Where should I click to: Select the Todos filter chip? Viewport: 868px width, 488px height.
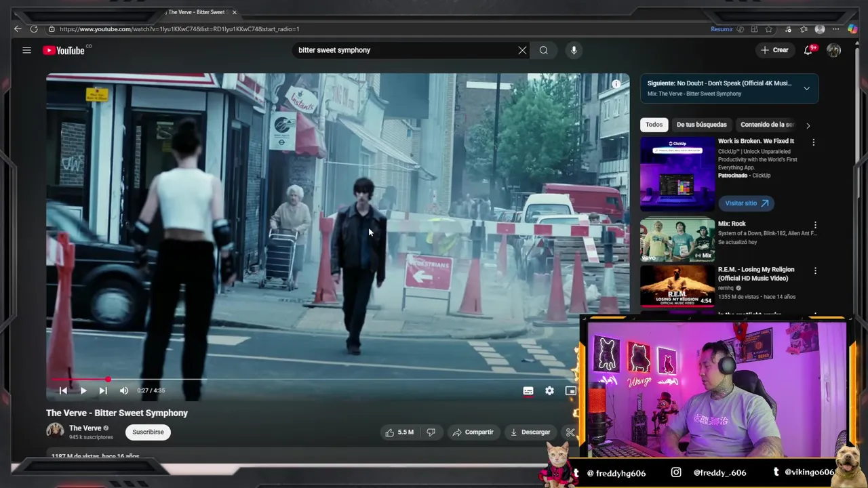point(654,125)
